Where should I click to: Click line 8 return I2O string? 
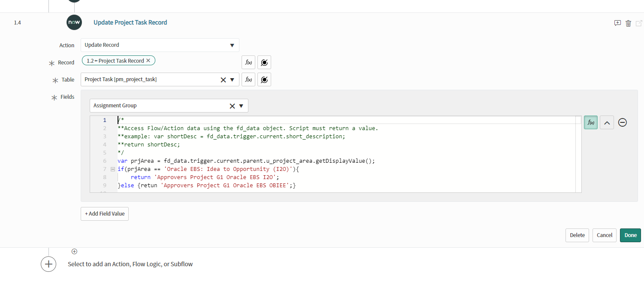coord(205,177)
